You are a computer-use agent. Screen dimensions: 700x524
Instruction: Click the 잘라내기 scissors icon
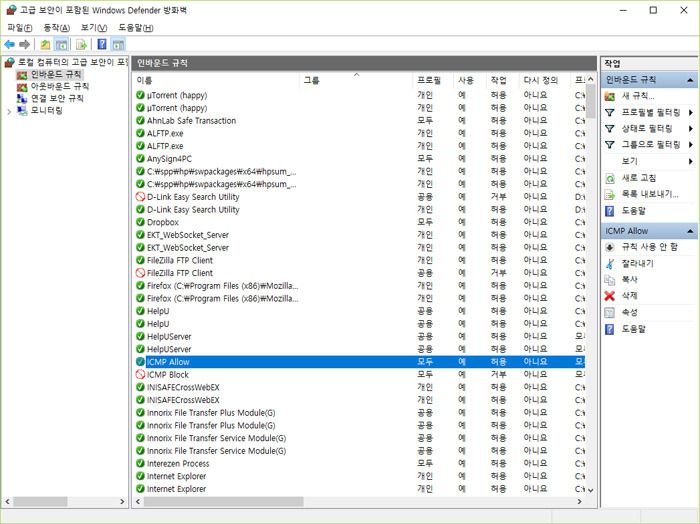[x=610, y=264]
